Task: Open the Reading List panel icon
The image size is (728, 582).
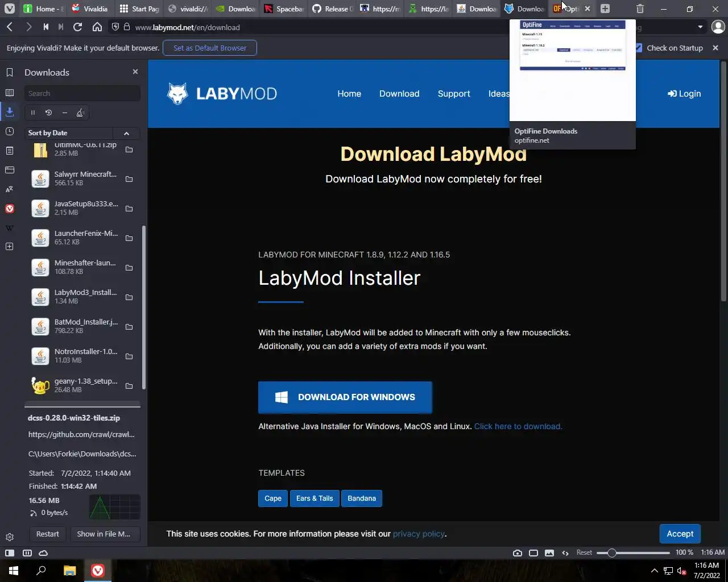Action: (10, 93)
